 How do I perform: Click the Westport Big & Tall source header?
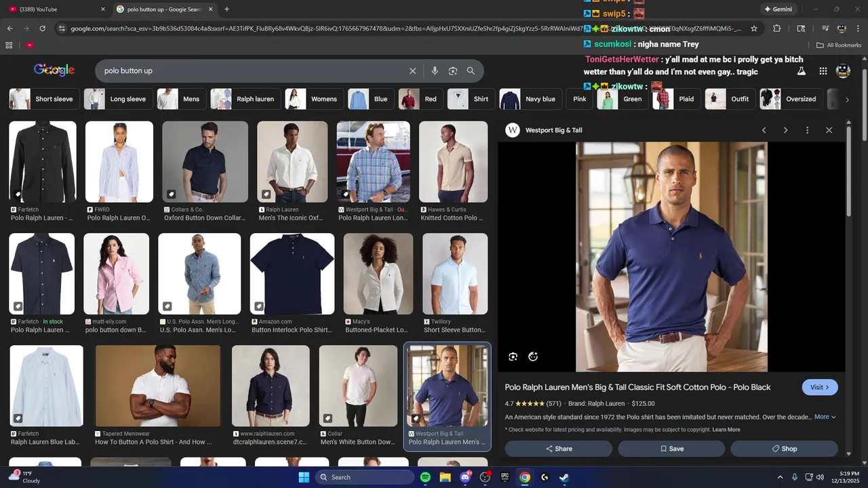(x=544, y=130)
